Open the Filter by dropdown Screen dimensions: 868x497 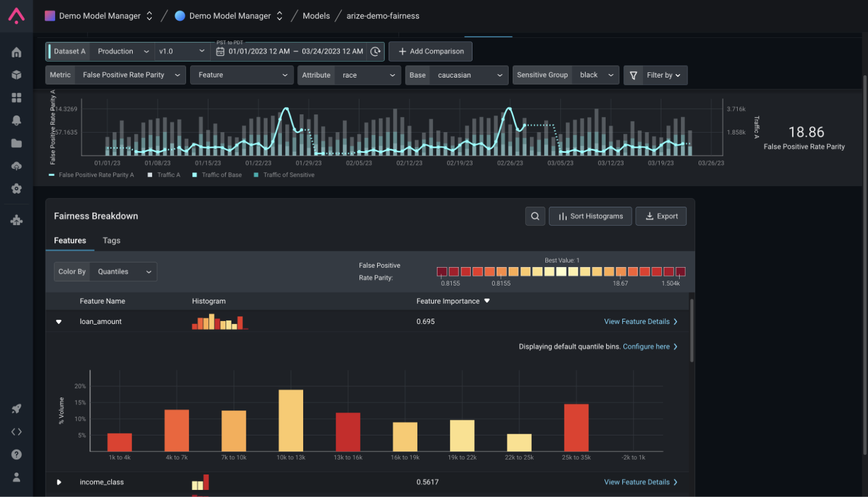[655, 75]
